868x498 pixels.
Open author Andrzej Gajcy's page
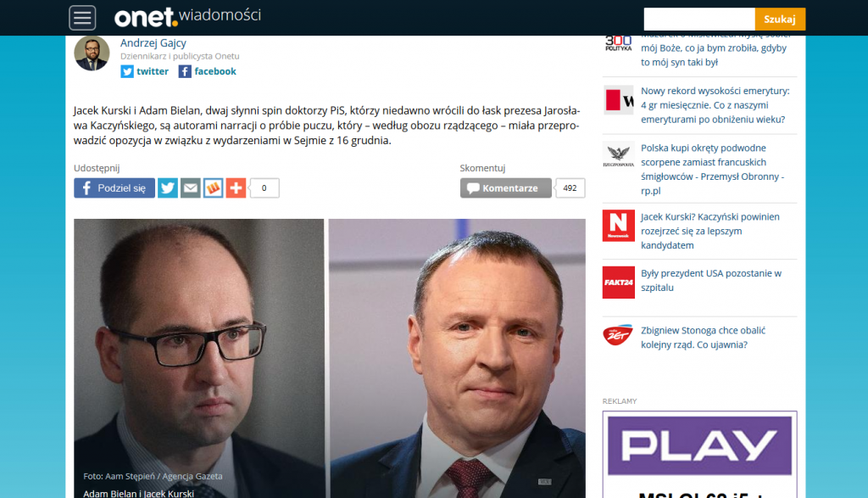pos(153,42)
